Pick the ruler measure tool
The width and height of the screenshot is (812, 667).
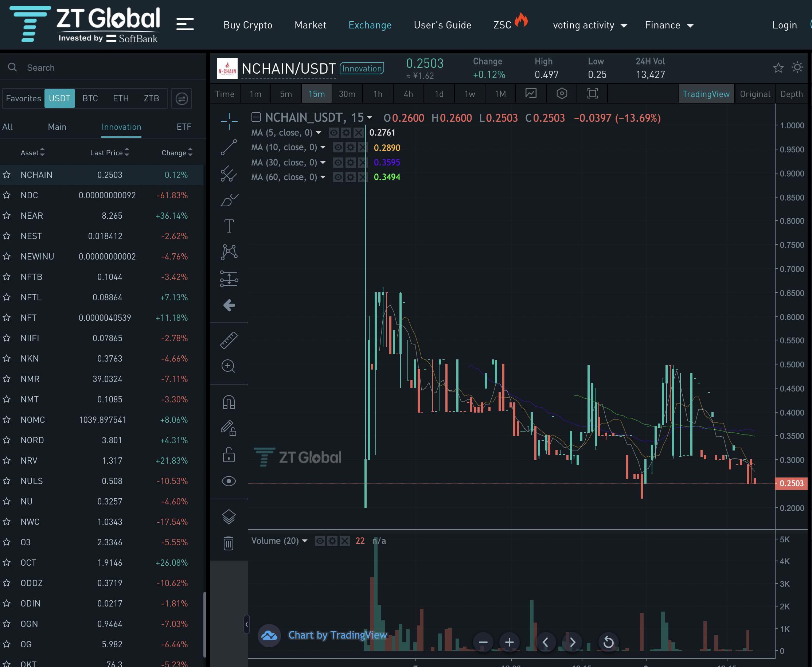[229, 340]
